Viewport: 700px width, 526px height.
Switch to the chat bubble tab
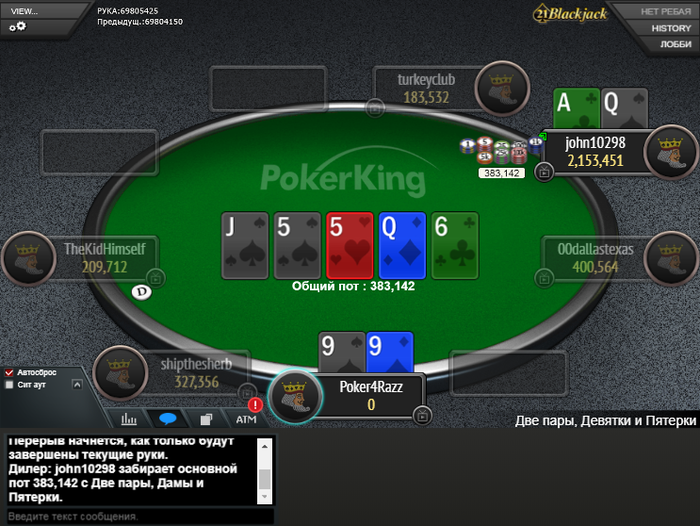point(167,419)
